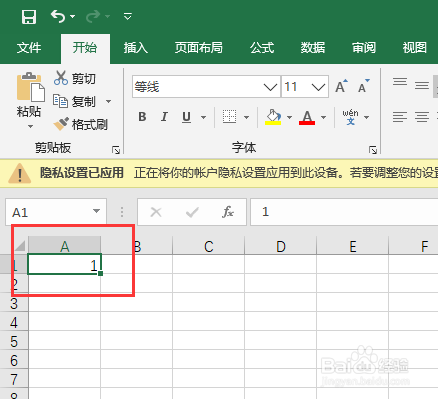Screen dimensions: 438x399
Task: Toggle Italic formatting
Action: coord(164,117)
